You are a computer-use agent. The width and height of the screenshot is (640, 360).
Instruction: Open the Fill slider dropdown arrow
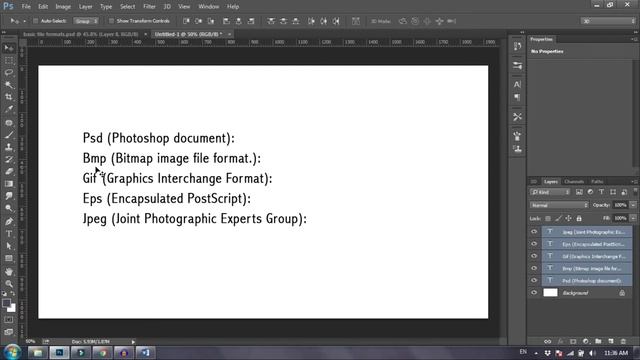point(633,218)
